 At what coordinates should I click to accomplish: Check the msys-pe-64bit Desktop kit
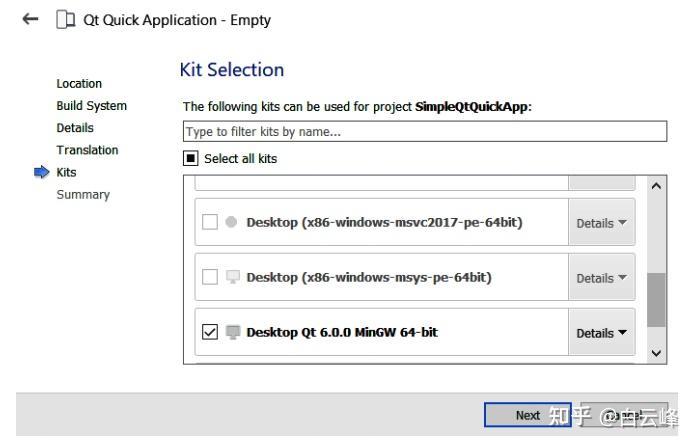pos(210,277)
